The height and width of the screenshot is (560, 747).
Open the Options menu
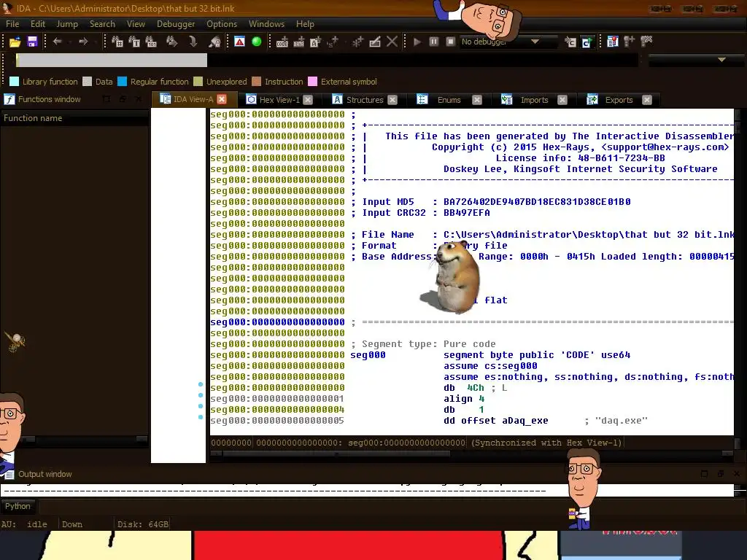(x=222, y=24)
